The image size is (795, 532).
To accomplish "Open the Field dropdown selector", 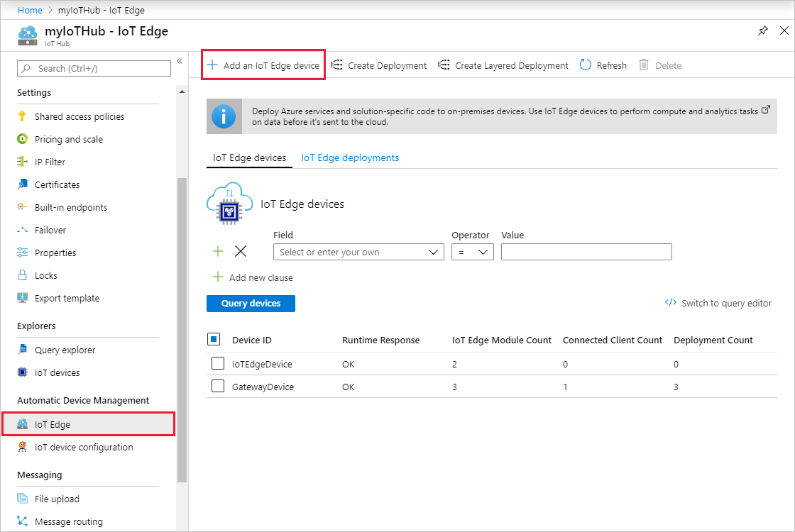I will [x=358, y=252].
